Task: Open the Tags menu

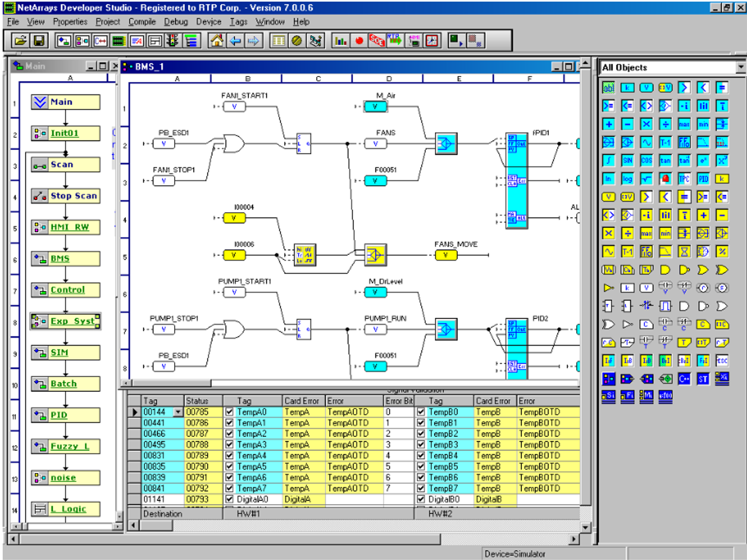Action: (x=238, y=22)
